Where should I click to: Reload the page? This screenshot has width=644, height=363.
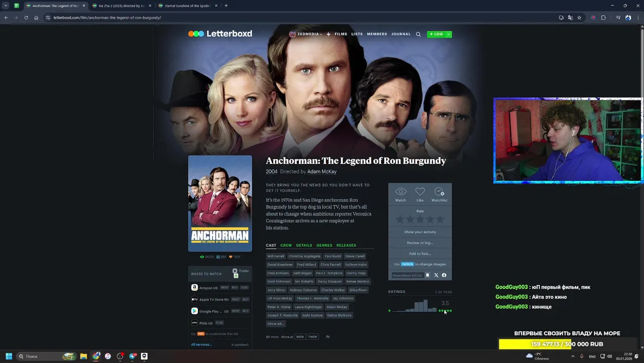coord(26,18)
